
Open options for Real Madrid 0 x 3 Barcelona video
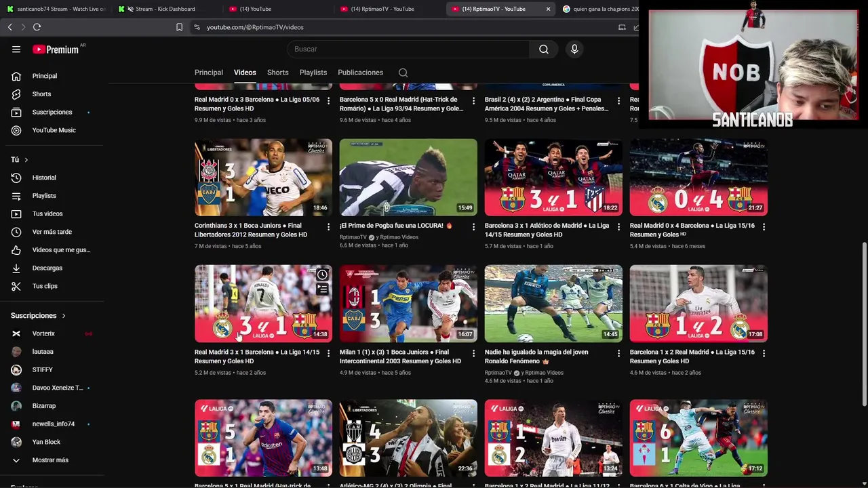328,100
